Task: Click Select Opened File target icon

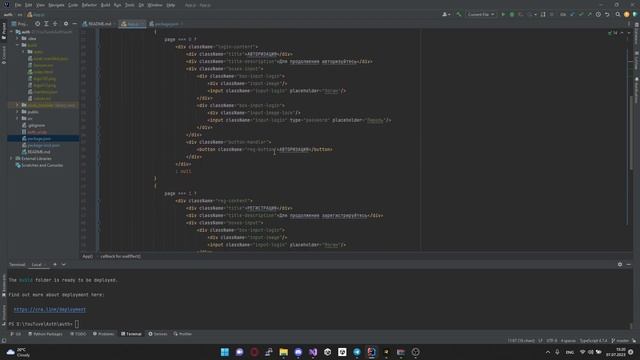Action: (38, 24)
